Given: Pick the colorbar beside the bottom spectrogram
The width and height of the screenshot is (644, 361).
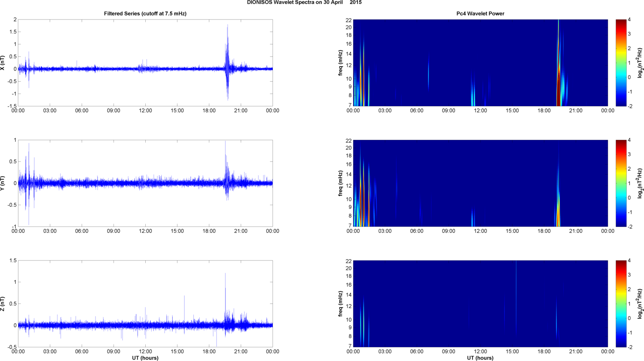Looking at the screenshot, I should point(621,304).
